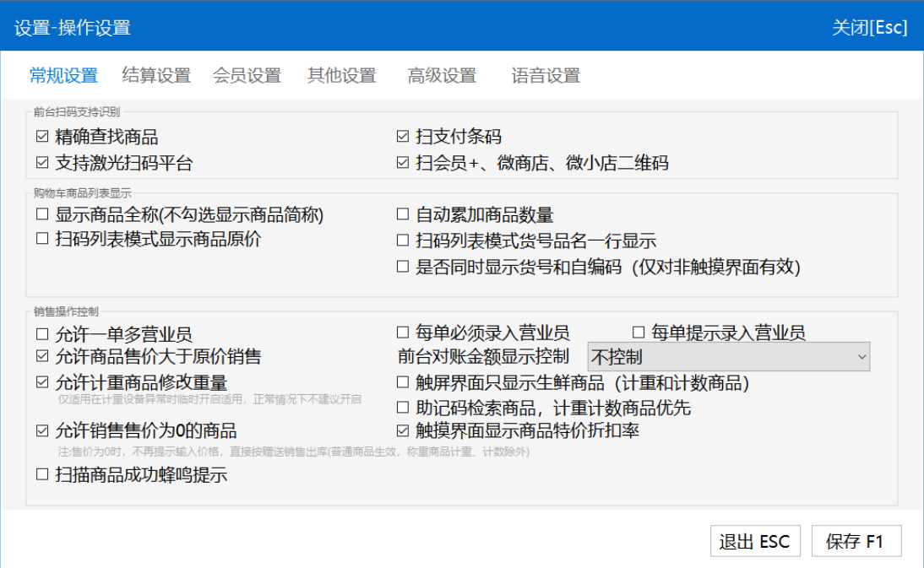
Task: Check 每单必须录入营业员 option
Action: (x=403, y=333)
